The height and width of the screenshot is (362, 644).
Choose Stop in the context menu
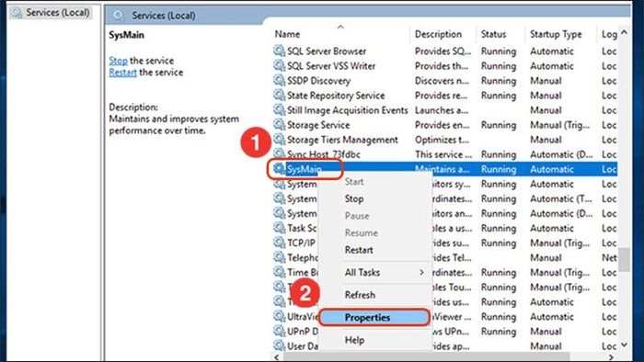click(353, 198)
